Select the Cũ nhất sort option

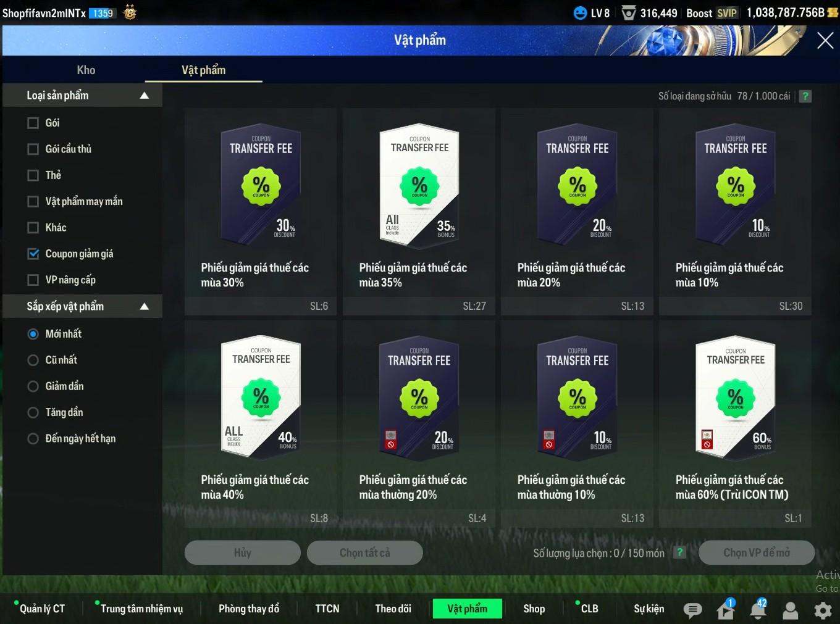point(33,360)
